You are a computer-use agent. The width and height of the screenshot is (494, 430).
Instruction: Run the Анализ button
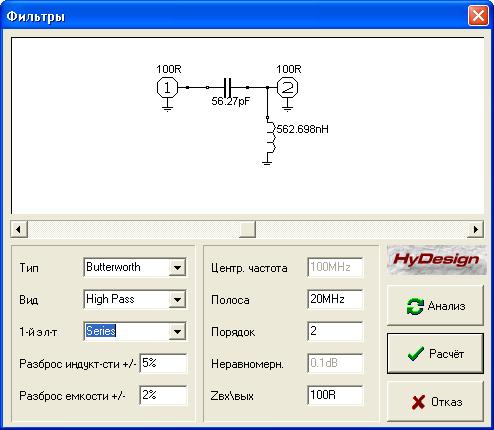pyautogui.click(x=435, y=306)
